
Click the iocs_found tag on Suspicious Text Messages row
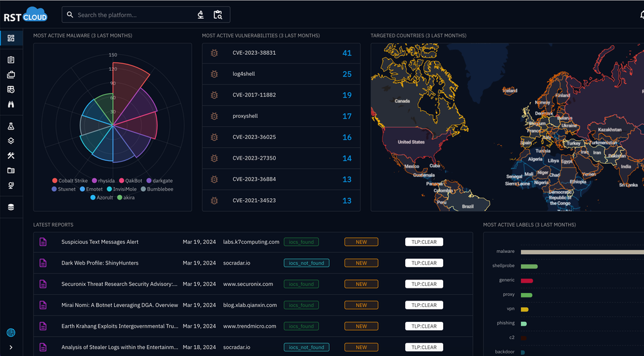pyautogui.click(x=301, y=242)
